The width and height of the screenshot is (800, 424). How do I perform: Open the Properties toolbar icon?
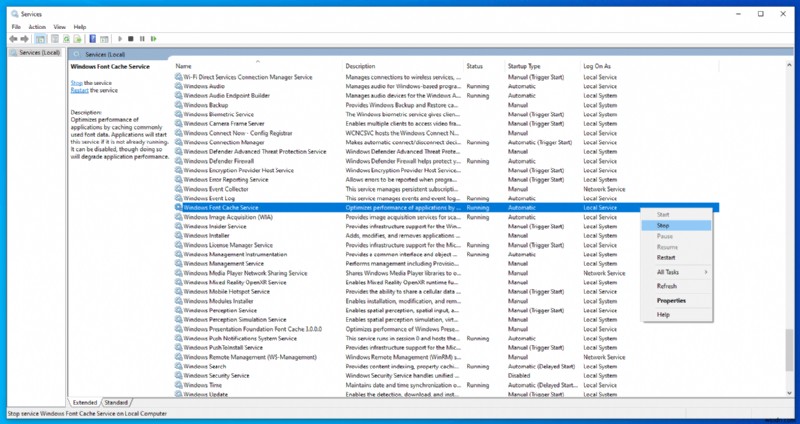[55, 39]
